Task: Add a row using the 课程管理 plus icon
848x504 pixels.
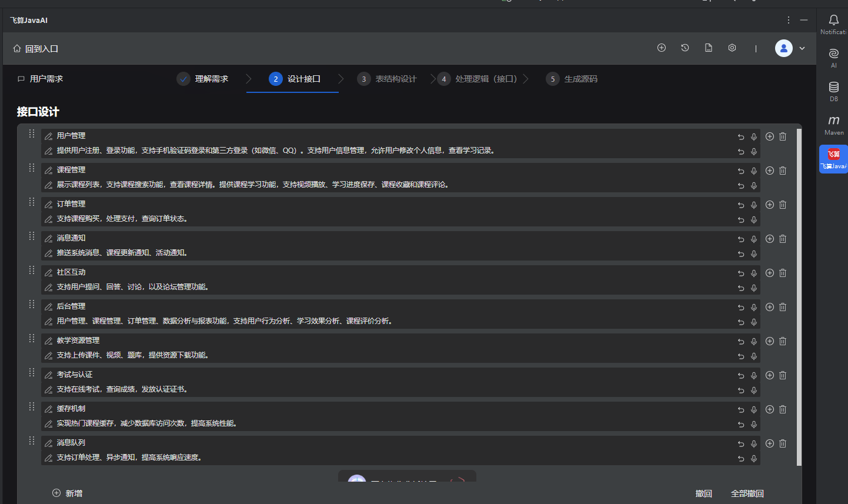Action: [770, 171]
